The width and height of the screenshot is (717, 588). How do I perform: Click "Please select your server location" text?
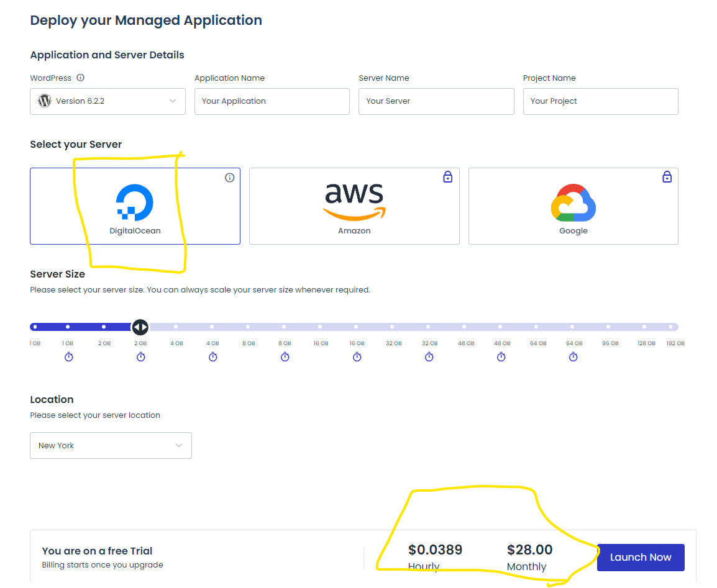click(95, 415)
